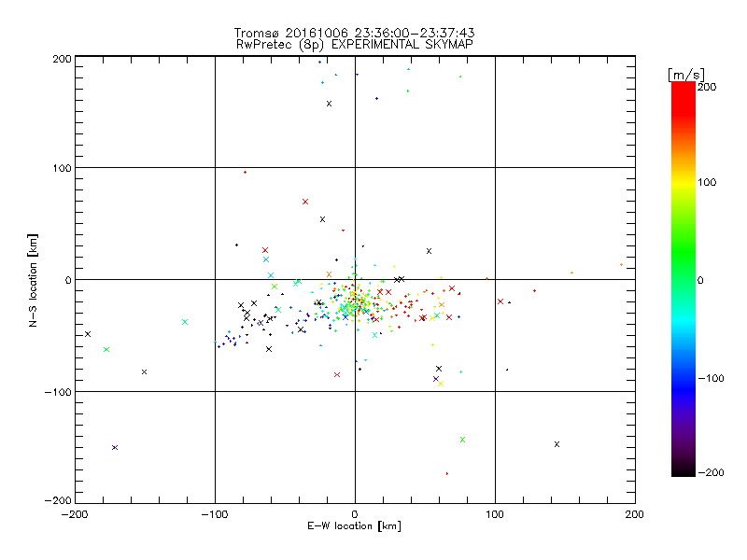
Task: Click the red X marker near 70 km N-S
Action: point(305,202)
